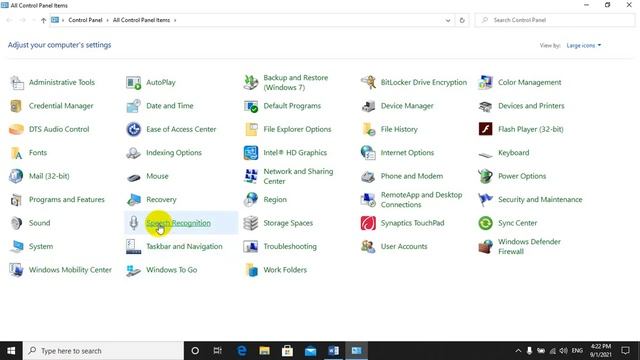Open Phone and Modem icon
The width and height of the screenshot is (640, 360).
click(368, 176)
